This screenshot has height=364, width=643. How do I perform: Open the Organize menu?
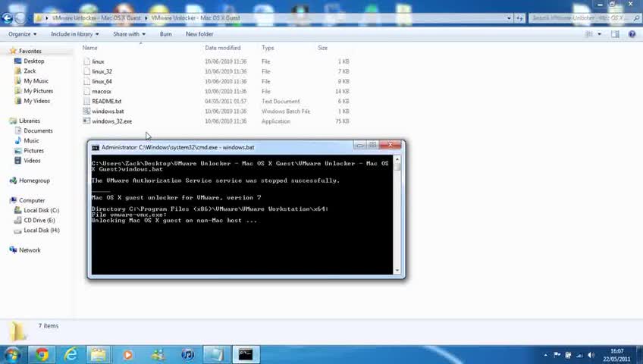click(23, 34)
